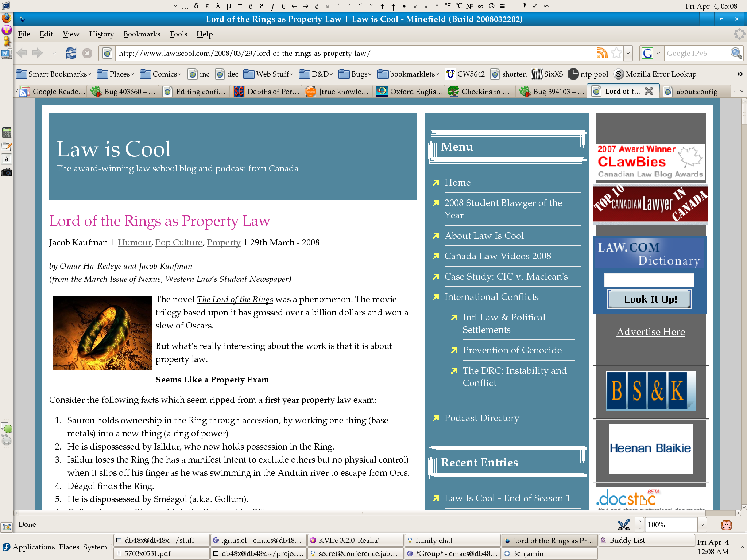Launch the calculator panel icon

(7, 132)
